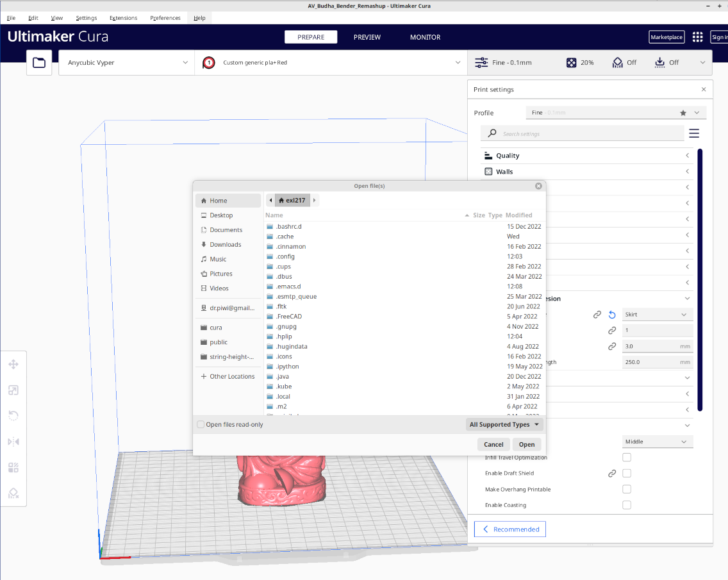Select the Rotate tool in left toolbar

[x=13, y=415]
